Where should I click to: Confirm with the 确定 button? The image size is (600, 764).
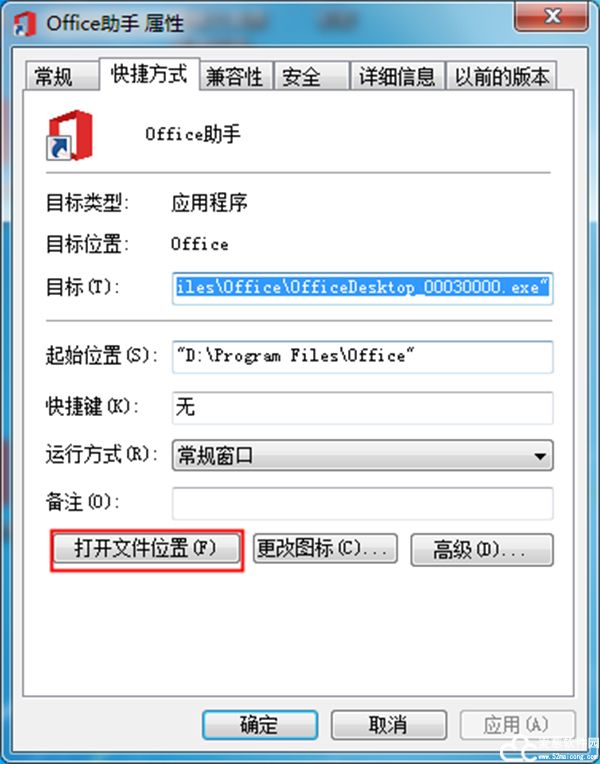click(260, 725)
